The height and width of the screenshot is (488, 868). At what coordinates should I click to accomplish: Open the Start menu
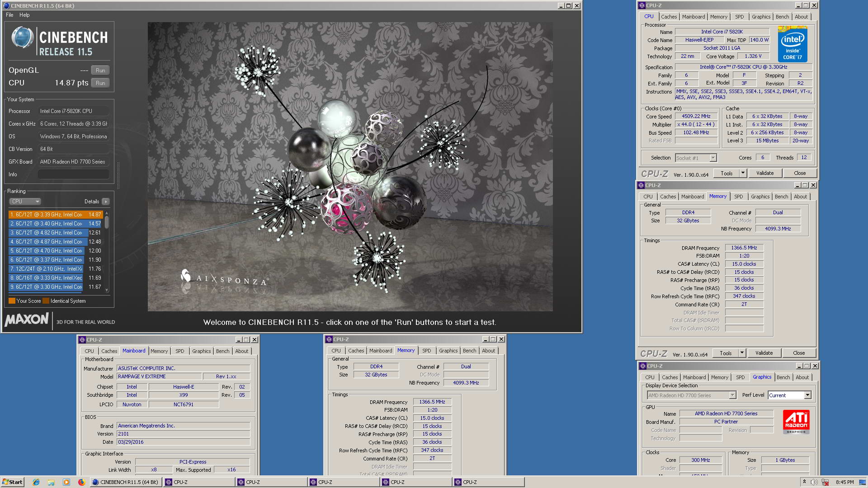pyautogui.click(x=12, y=482)
